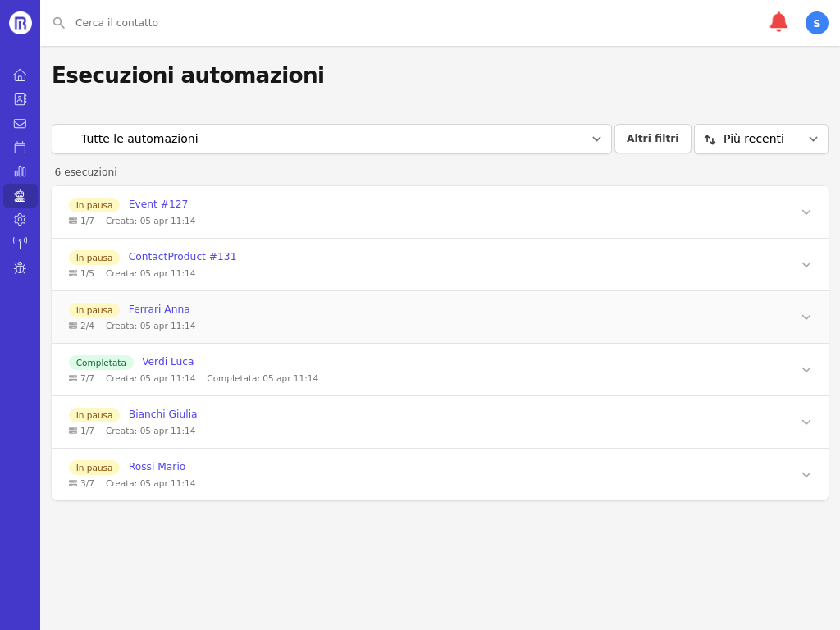Click the robot automations icon

click(20, 195)
